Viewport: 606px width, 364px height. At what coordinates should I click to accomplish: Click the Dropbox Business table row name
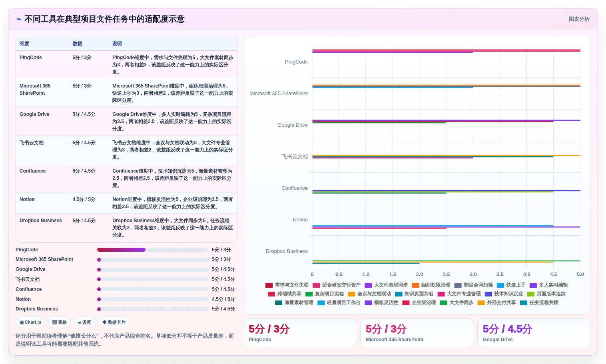[x=41, y=221]
